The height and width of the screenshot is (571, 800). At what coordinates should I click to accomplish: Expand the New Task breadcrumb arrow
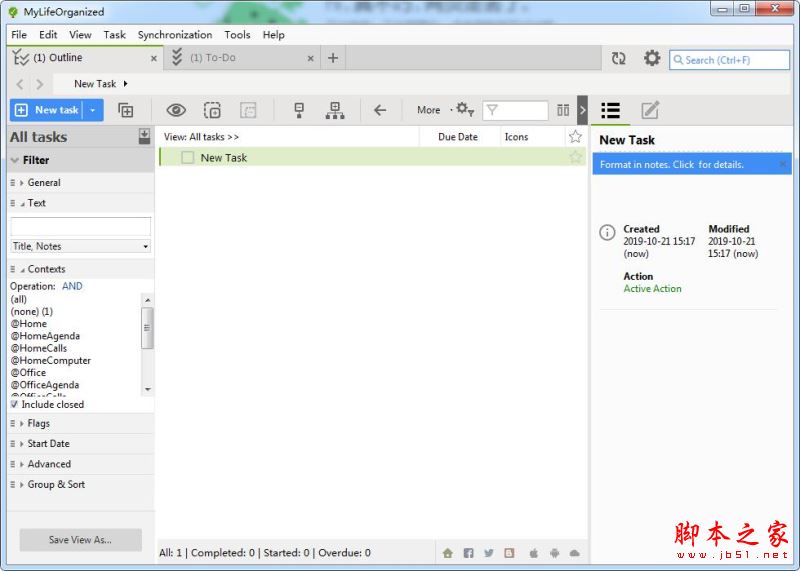(x=126, y=84)
